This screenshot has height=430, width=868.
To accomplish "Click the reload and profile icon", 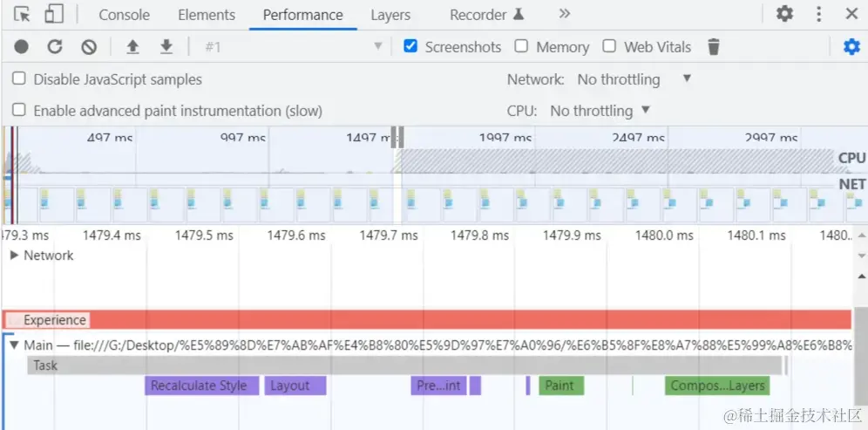I will pyautogui.click(x=55, y=47).
